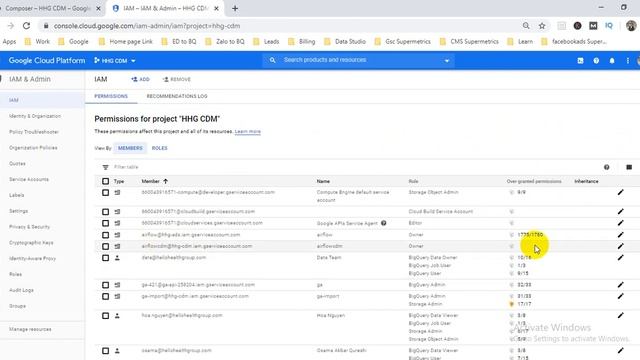Open Organization Policies in the sidebar
Image resolution: width=640 pixels, height=360 pixels.
click(33, 147)
